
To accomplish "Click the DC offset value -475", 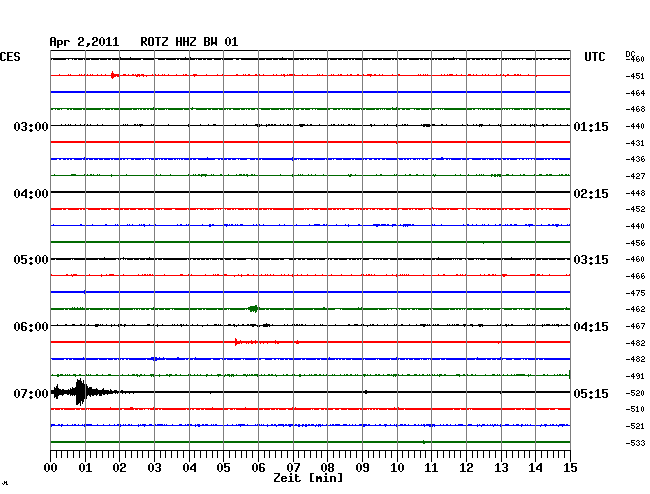I will point(635,293).
